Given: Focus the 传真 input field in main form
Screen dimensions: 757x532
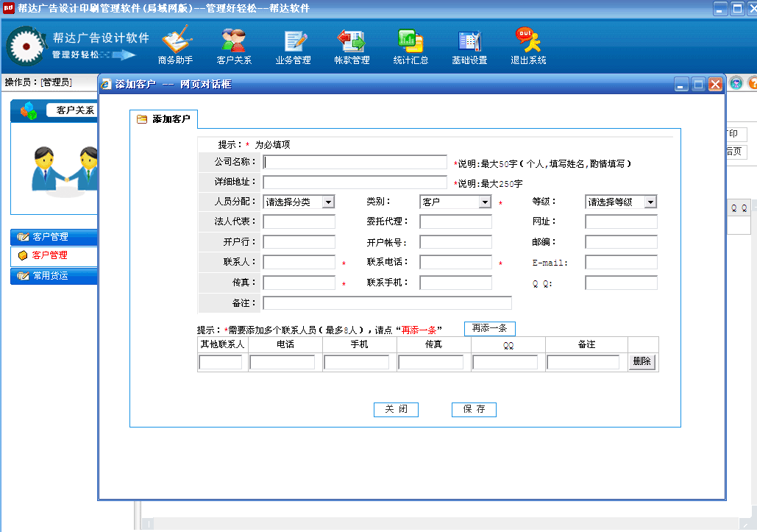Looking at the screenshot, I should click(299, 283).
